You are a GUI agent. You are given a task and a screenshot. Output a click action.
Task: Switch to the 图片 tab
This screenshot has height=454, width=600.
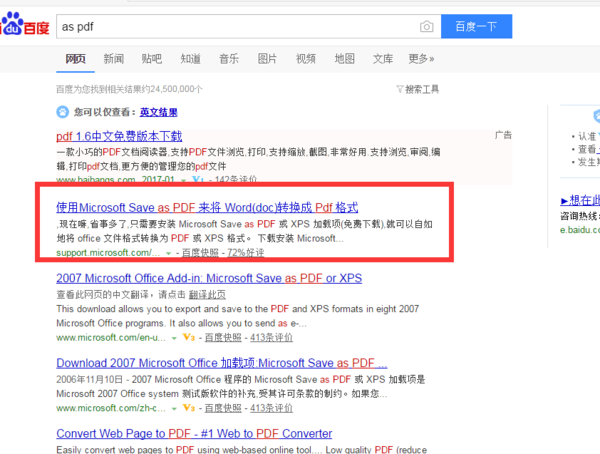click(267, 59)
